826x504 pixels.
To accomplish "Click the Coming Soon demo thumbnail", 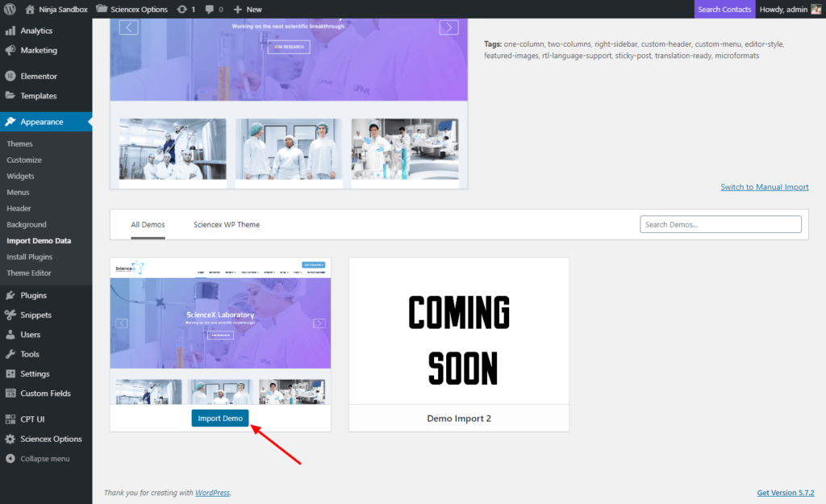I will [x=458, y=331].
